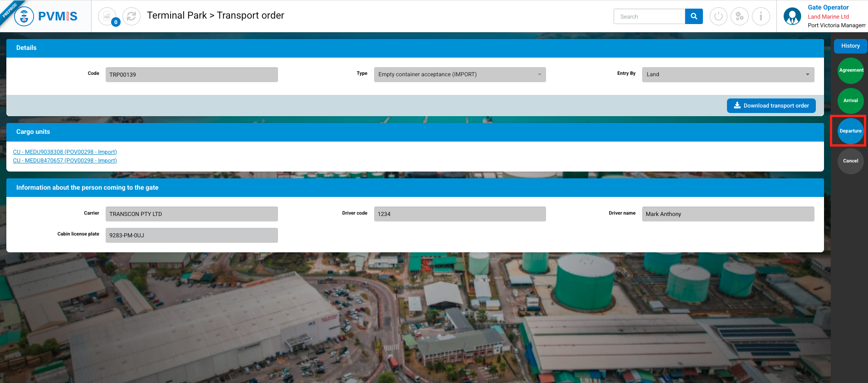Viewport: 868px width, 383px height.
Task: Open the Gate Operator user avatar
Action: tap(792, 17)
